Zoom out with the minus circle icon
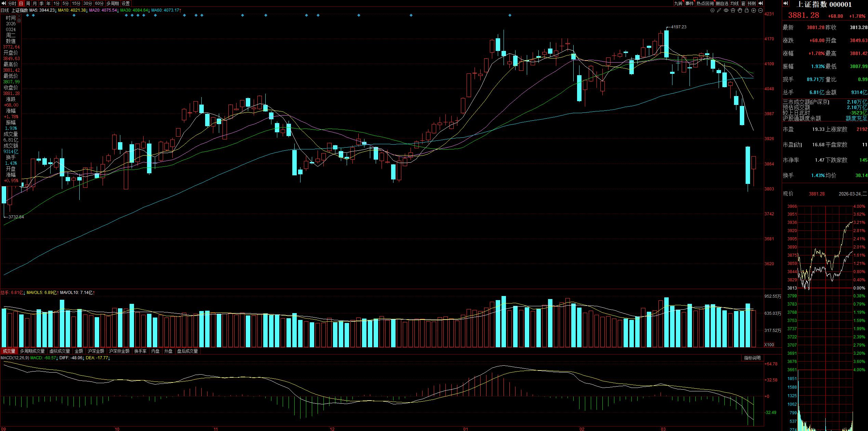This screenshot has width=868, height=431. click(x=760, y=11)
